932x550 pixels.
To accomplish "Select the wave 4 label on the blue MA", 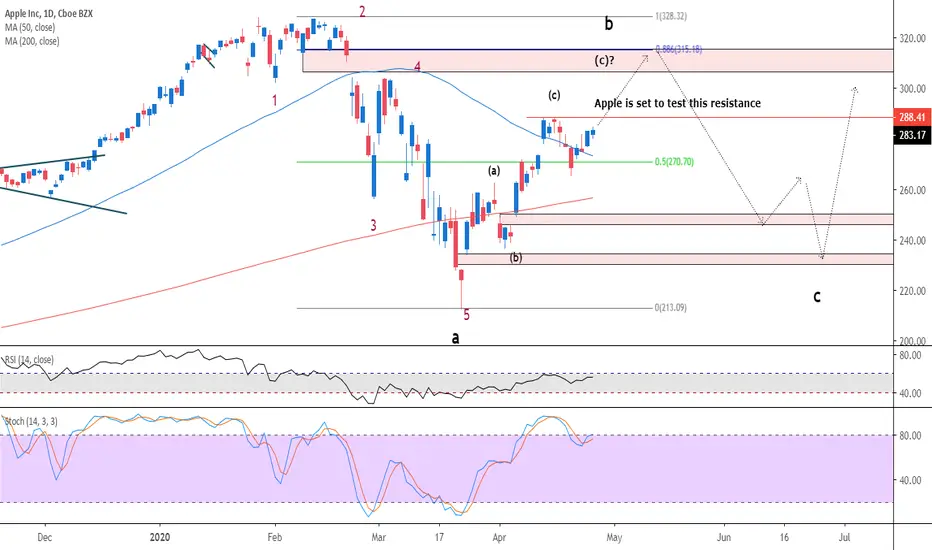I will pos(417,67).
